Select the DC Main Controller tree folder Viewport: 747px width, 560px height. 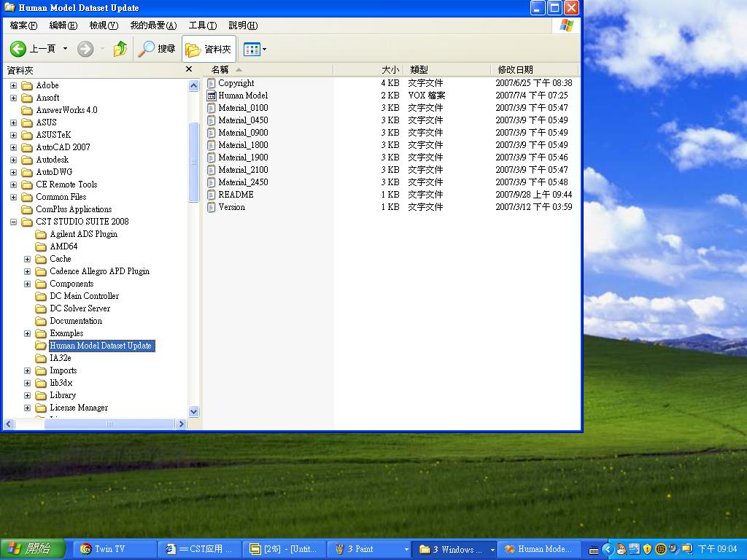(x=85, y=296)
